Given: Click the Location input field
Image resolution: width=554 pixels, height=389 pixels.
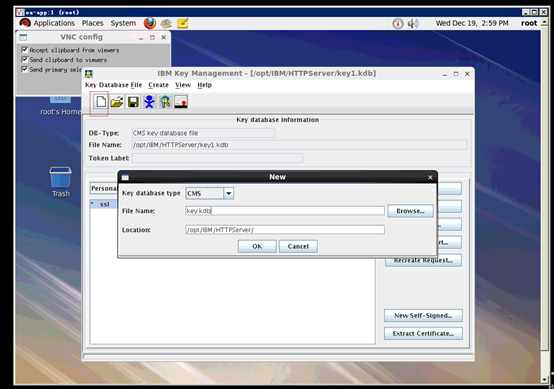Looking at the screenshot, I should coord(285,230).
